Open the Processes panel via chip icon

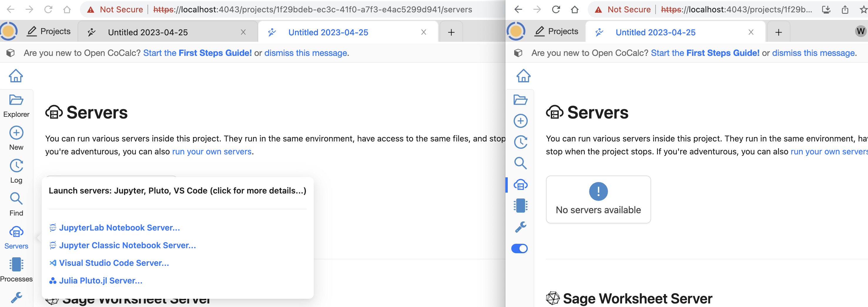tap(16, 264)
